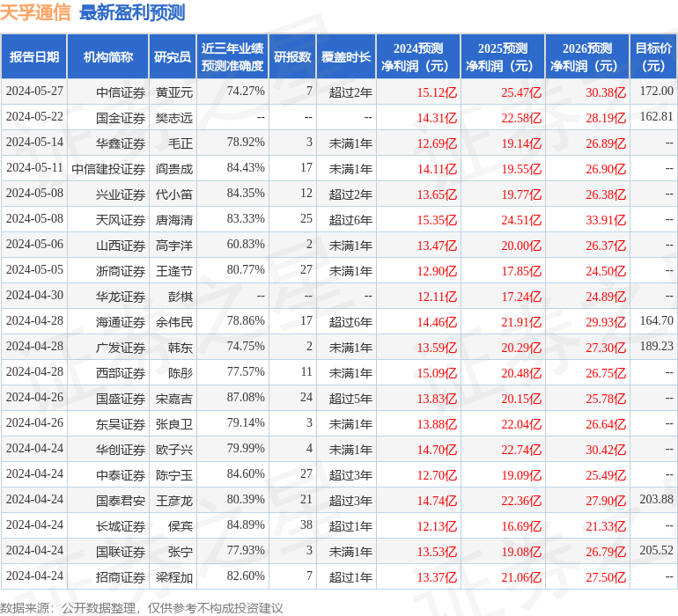Click 2024 profit 14.11亿

(437, 169)
